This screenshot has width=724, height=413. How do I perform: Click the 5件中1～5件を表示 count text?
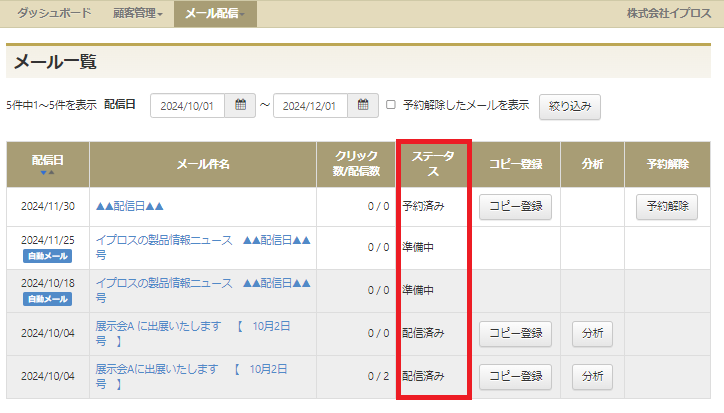click(52, 105)
